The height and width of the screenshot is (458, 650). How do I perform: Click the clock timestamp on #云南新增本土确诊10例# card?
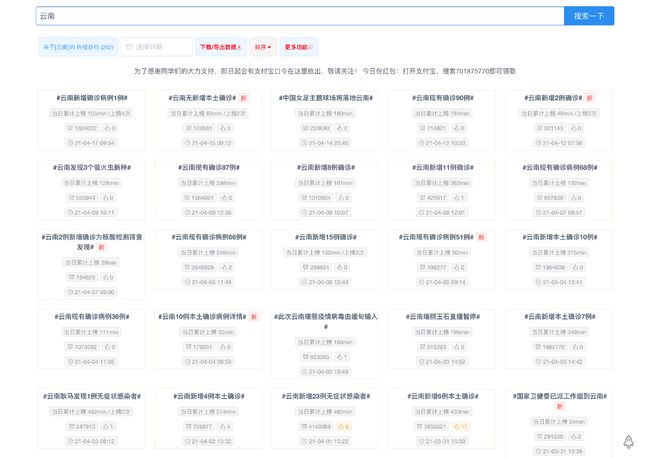tap(559, 282)
